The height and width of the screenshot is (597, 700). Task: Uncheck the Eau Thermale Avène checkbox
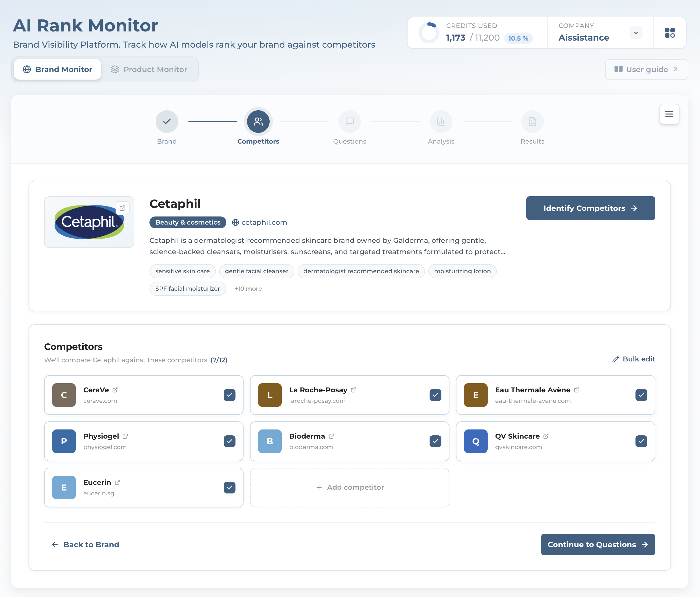pyautogui.click(x=641, y=395)
